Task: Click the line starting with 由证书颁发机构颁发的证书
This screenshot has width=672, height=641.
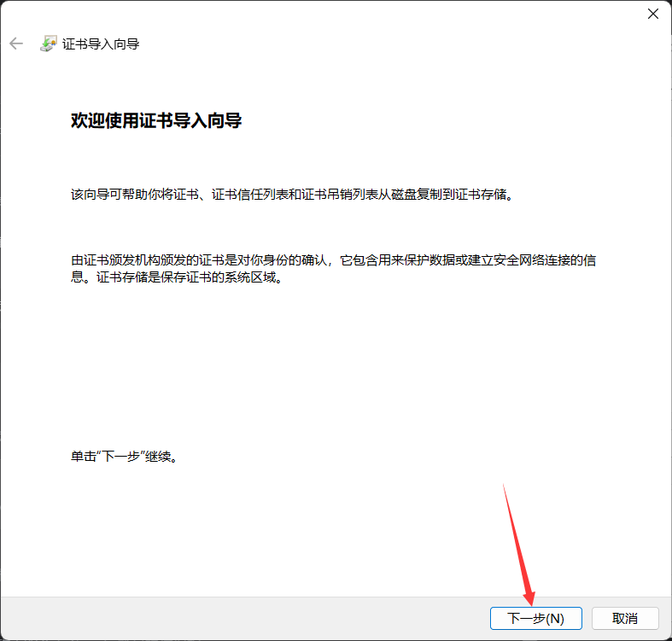Action: tap(333, 260)
